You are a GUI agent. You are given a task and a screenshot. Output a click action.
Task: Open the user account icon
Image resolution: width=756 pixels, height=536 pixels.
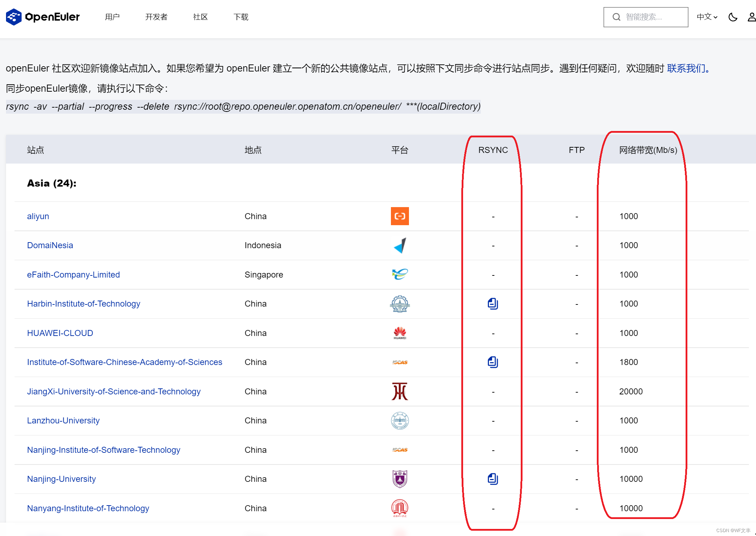(751, 17)
